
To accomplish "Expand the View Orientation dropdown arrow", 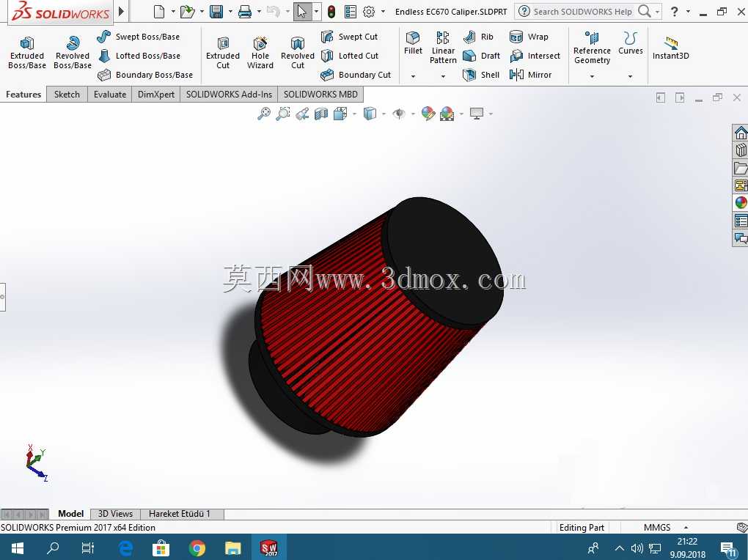I will [x=354, y=114].
